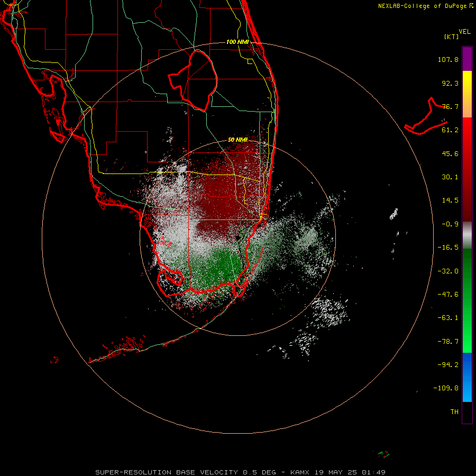Select the 92.3 legend value
Image resolution: width=476 pixels, height=476 pixels.
pos(450,83)
